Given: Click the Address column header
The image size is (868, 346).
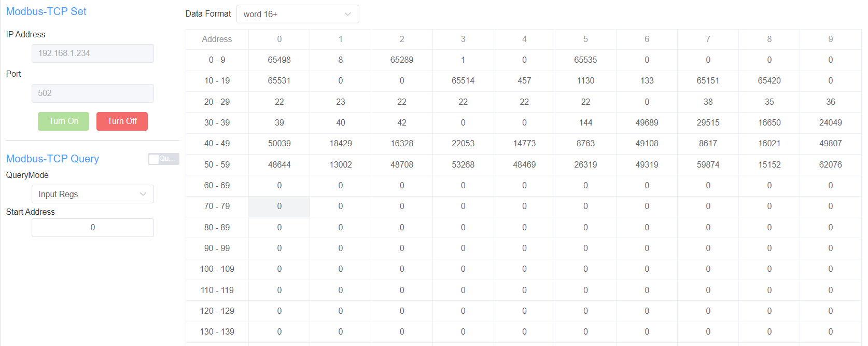Looking at the screenshot, I should [x=217, y=39].
